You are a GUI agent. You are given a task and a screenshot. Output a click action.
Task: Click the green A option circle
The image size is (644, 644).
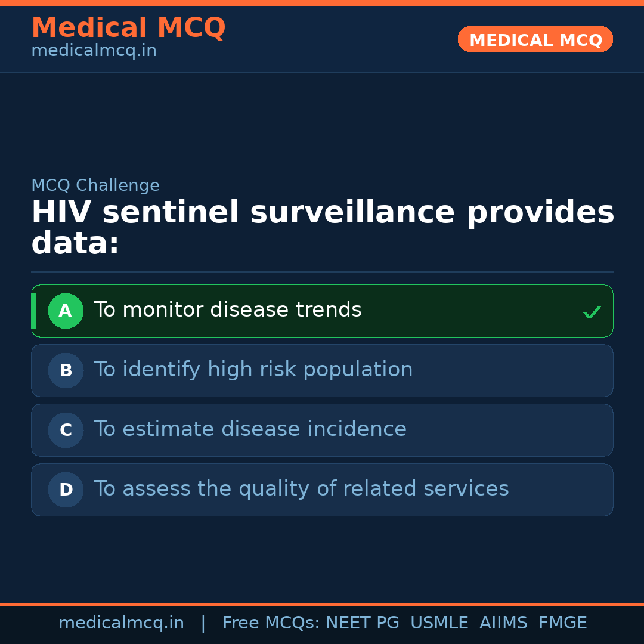[x=66, y=311]
